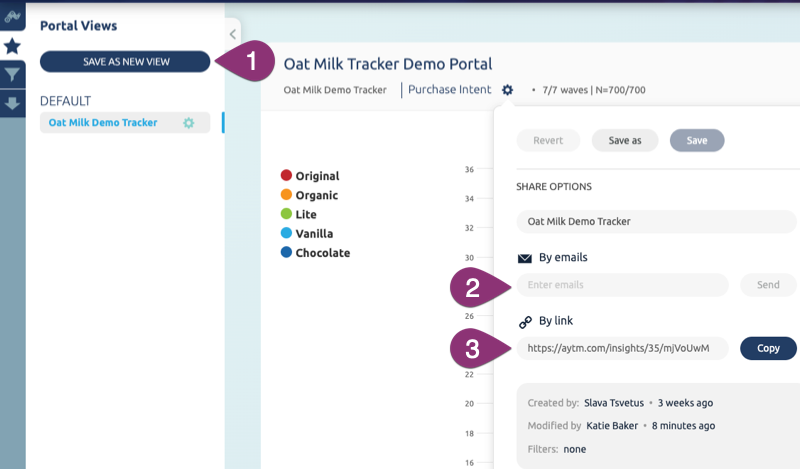Focus the Enter emails input field

622,285
